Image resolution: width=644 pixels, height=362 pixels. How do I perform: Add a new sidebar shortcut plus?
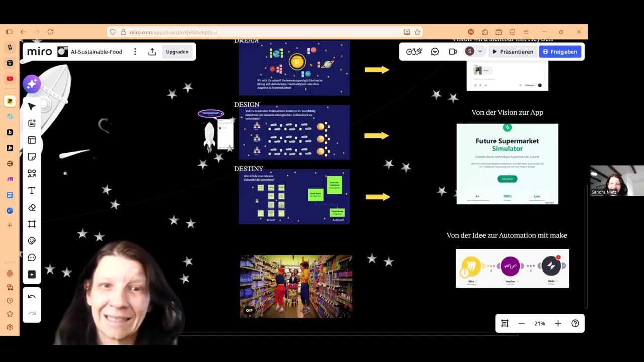pos(10,225)
